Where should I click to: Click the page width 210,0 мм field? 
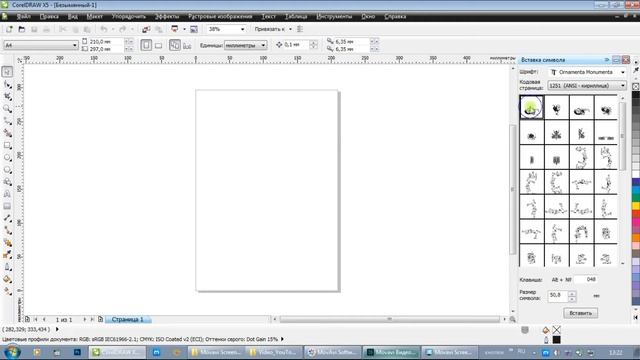click(x=106, y=41)
